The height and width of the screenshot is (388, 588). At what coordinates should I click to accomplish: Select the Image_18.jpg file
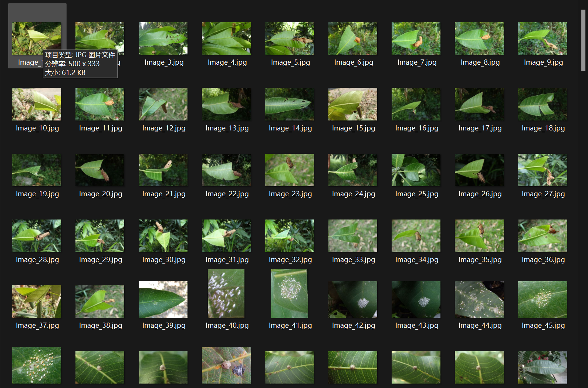click(543, 104)
